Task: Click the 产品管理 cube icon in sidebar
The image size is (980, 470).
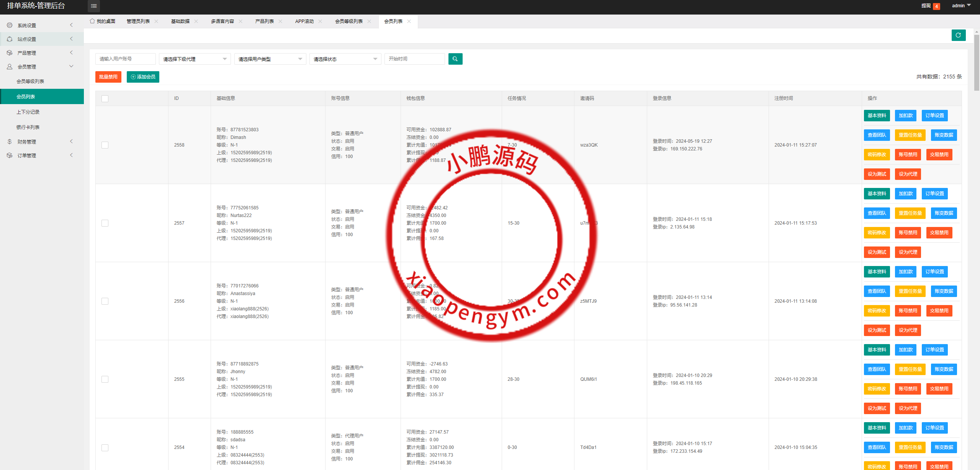Action: pos(10,53)
